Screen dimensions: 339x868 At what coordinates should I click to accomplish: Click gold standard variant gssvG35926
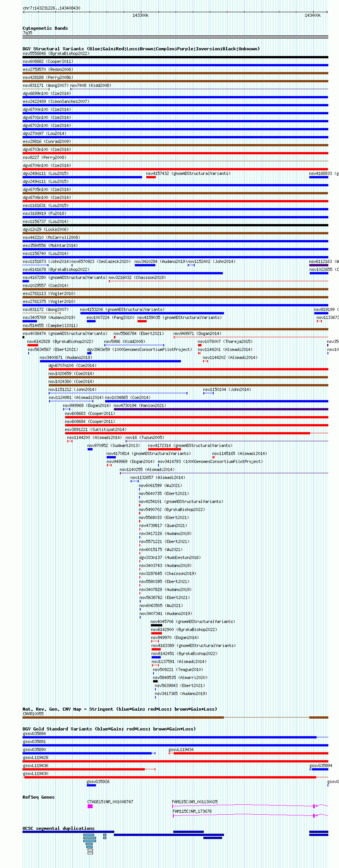pyautogui.click(x=91, y=785)
